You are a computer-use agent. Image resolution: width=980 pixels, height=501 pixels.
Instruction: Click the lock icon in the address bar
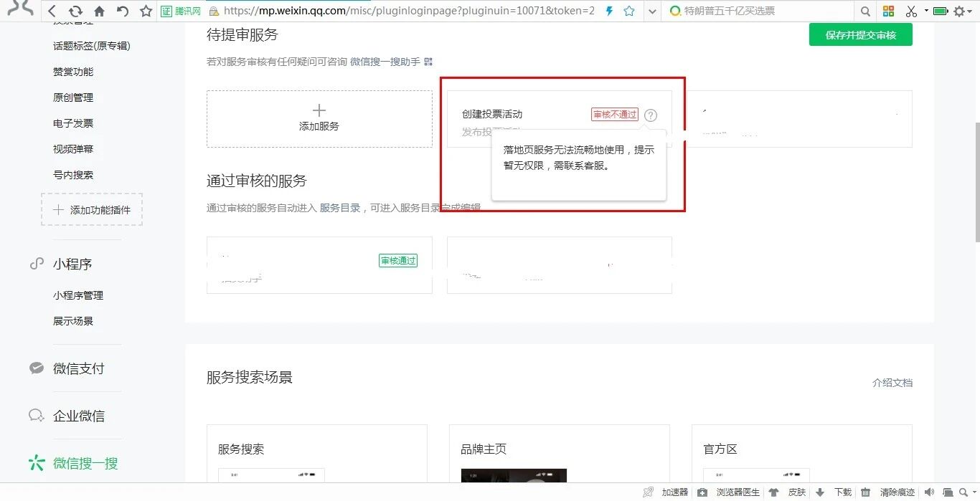pos(214,11)
